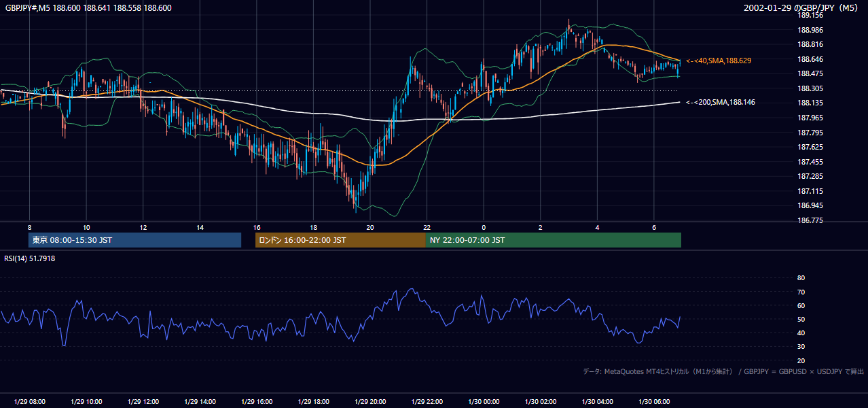Click RSI scale value 30
This screenshot has width=868, height=408.
801,347
